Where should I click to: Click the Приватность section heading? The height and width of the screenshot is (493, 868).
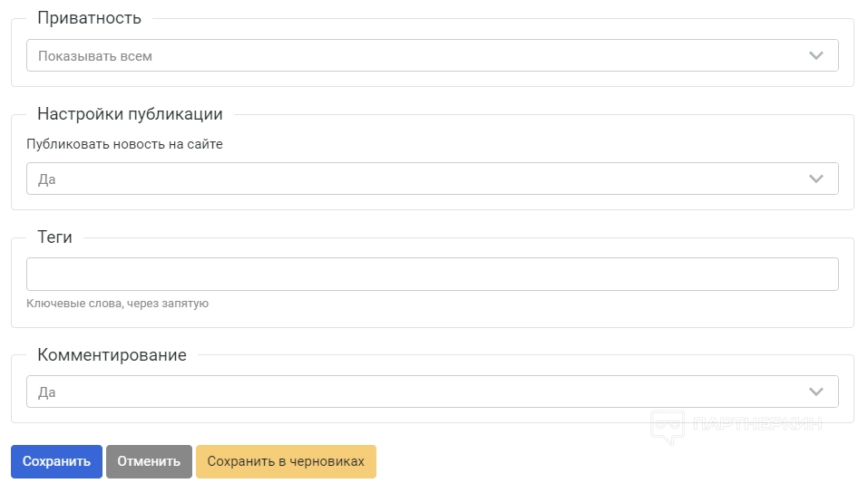pos(89,18)
